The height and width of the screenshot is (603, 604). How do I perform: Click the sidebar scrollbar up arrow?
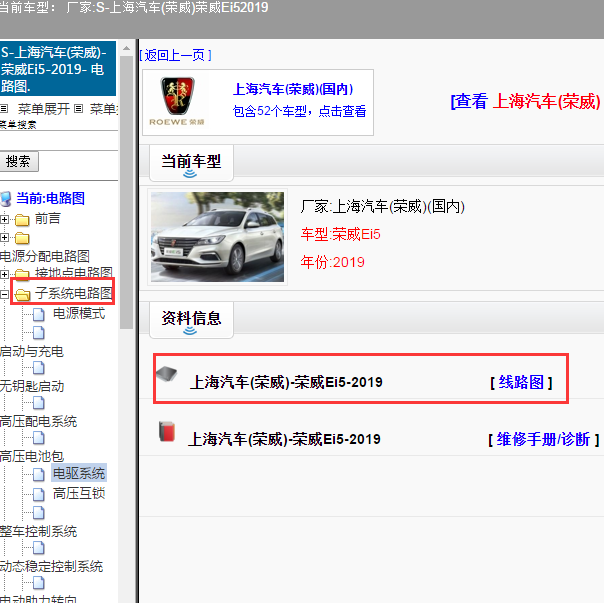[126, 49]
